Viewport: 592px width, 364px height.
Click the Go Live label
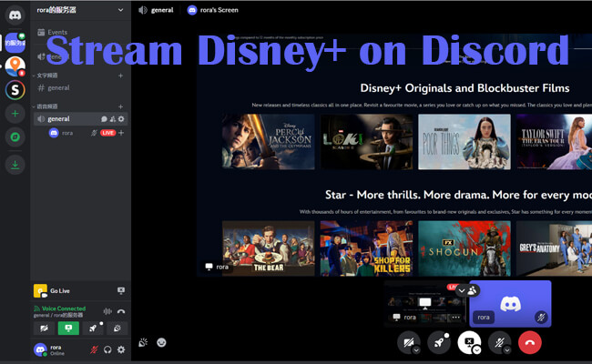60,291
